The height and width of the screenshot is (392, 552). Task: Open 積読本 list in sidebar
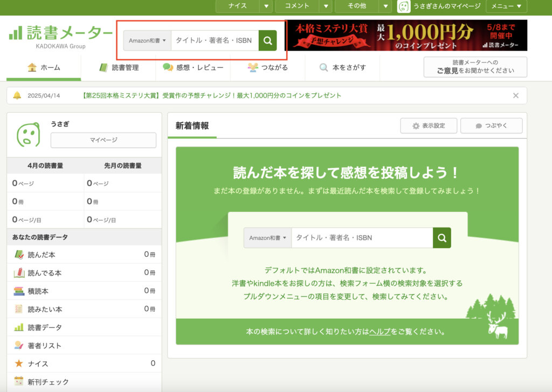(38, 291)
